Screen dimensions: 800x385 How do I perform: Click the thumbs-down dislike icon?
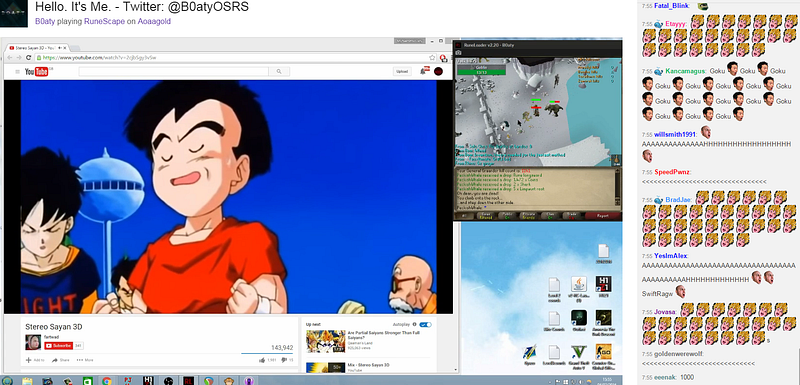click(284, 360)
